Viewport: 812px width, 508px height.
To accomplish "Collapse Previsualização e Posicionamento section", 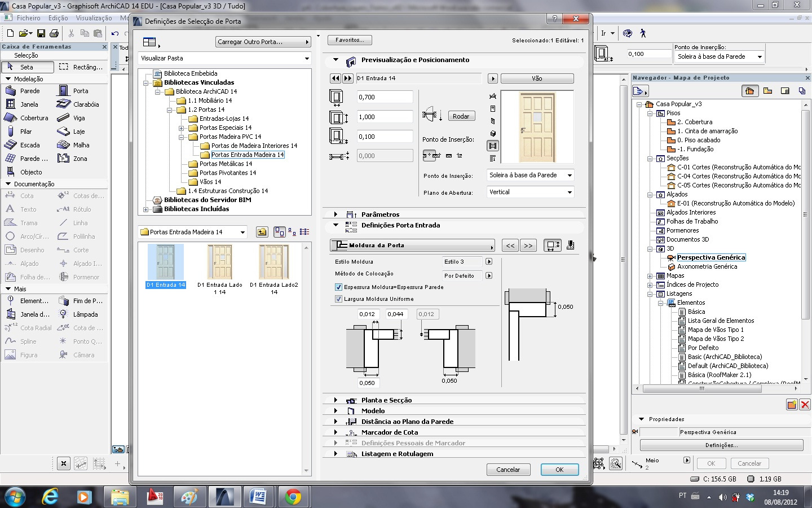I will click(x=336, y=59).
